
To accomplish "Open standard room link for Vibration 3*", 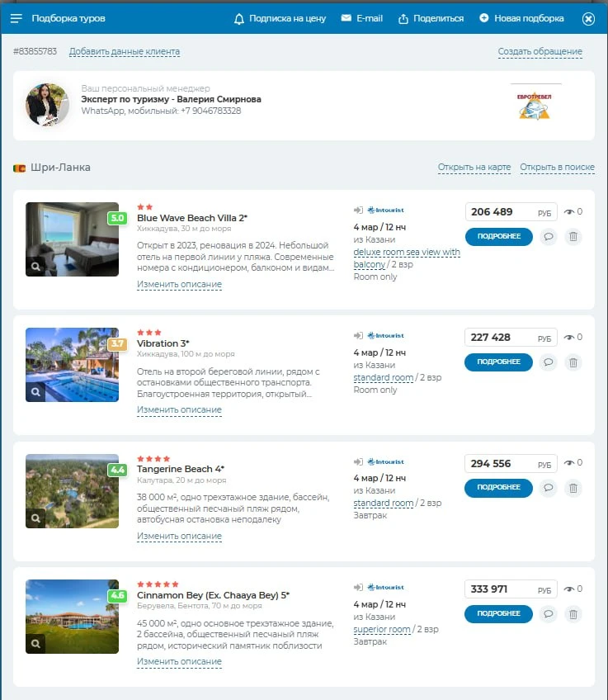I will point(383,378).
